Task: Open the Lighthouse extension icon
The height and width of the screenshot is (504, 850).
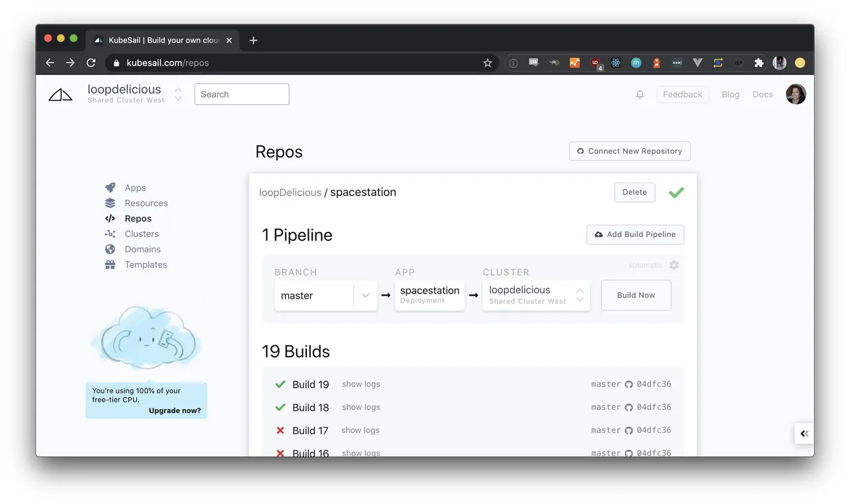Action: tap(656, 63)
